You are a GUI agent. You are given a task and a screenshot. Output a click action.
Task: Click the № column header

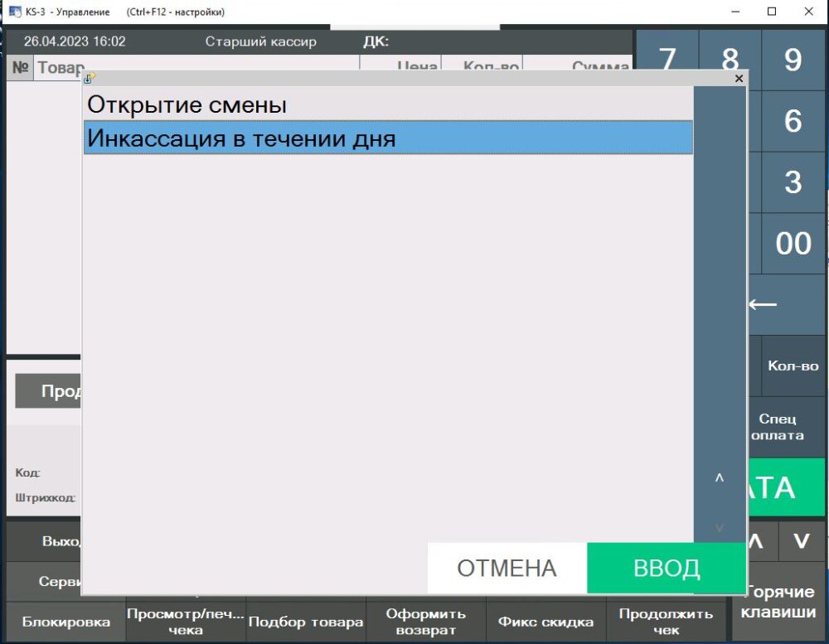click(21, 68)
